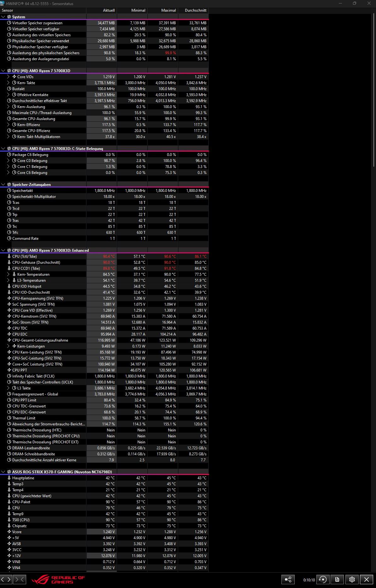Viewport: 376px width, 588px height.
Task: Expand the Kern-Auslastung row
Action: [x=8, y=107]
